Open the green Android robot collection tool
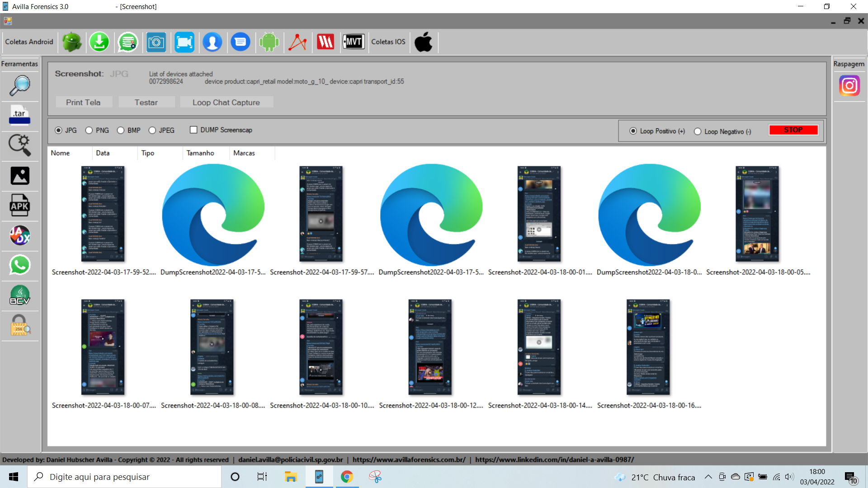 click(72, 42)
